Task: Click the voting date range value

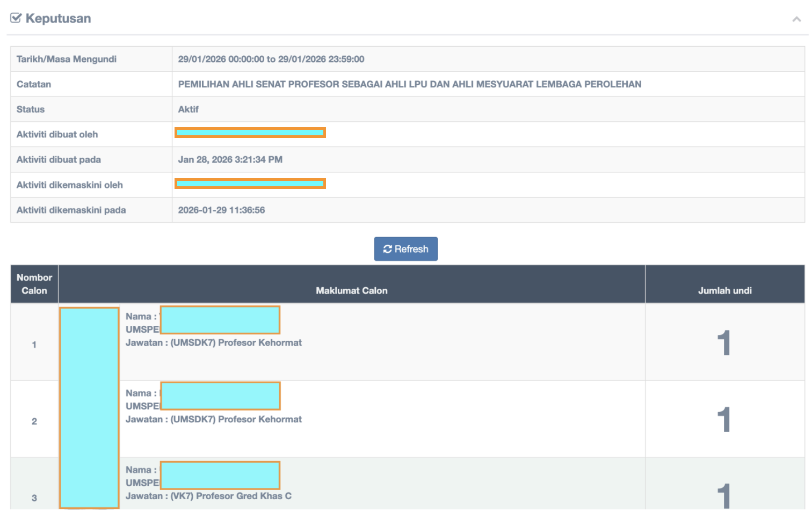Action: 271,59
